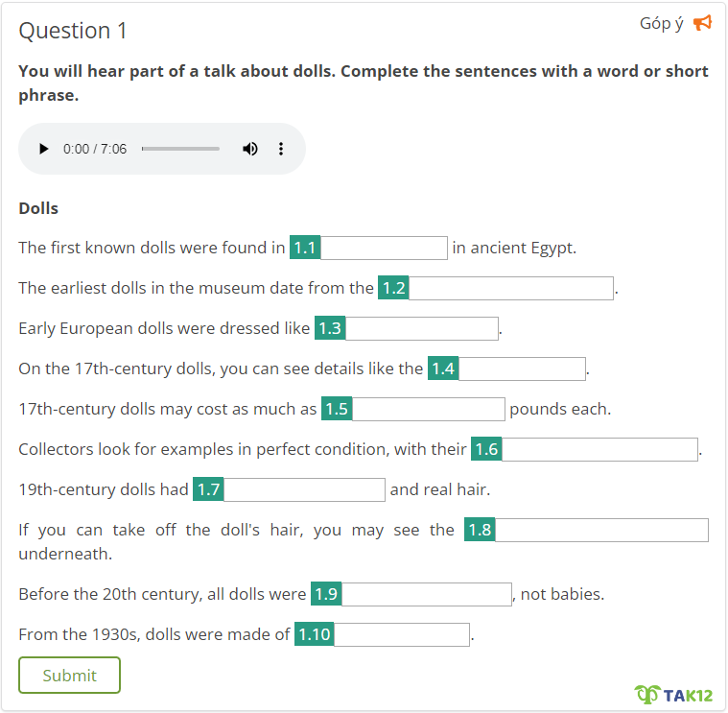Click input 1.4 about 17th-century details
This screenshot has height=713, width=728.
pyautogui.click(x=522, y=368)
